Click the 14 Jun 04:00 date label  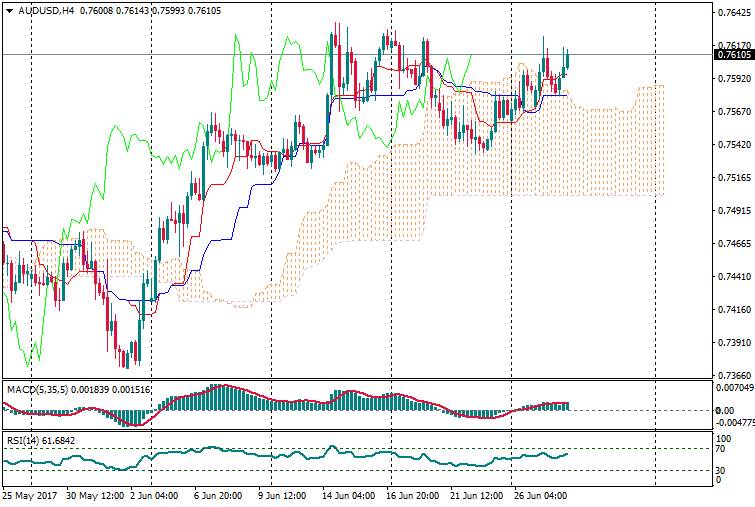[x=349, y=495]
